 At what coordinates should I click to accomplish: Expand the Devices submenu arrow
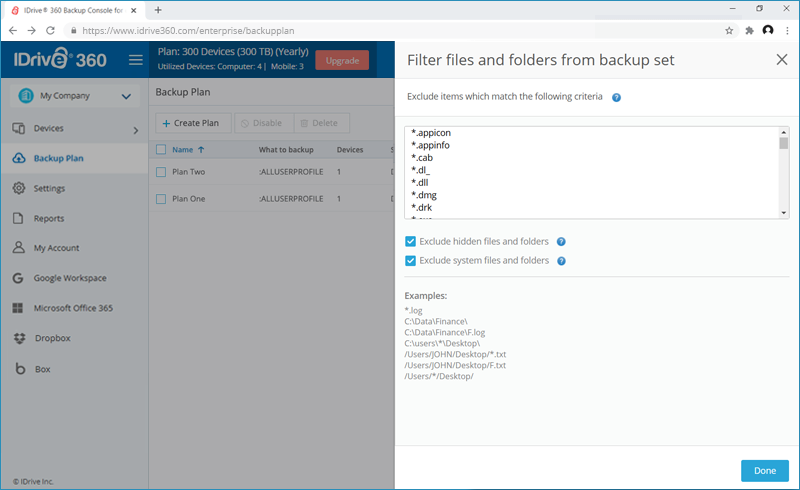pos(136,130)
